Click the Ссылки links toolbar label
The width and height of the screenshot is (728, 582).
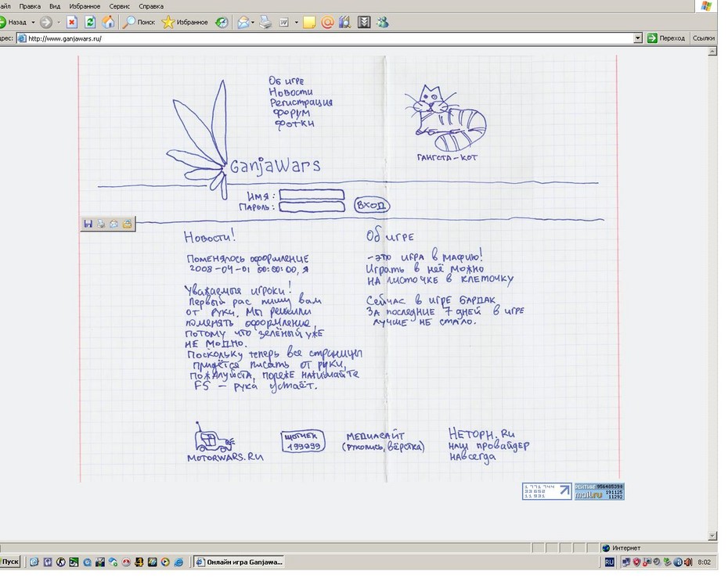pos(704,38)
